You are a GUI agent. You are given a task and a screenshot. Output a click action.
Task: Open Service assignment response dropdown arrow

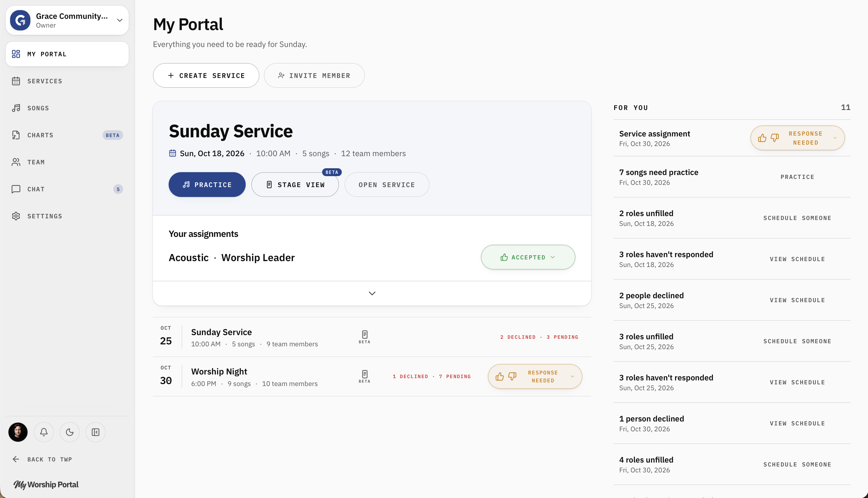(x=835, y=138)
